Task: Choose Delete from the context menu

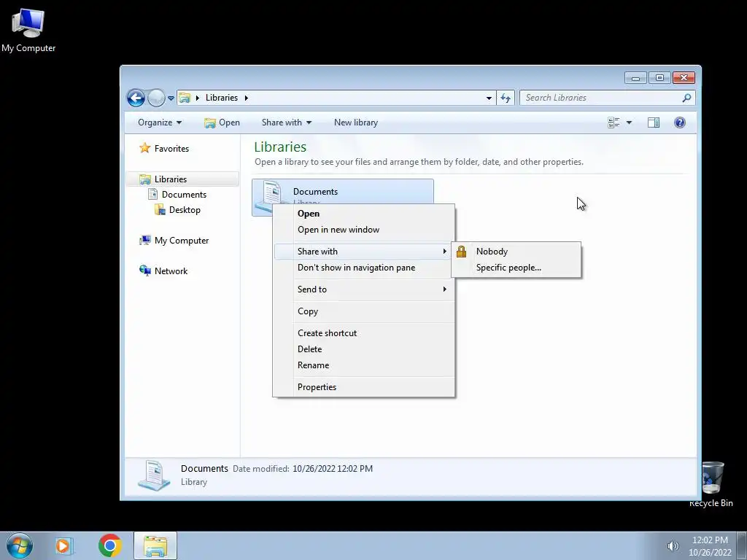Action: (x=365, y=349)
